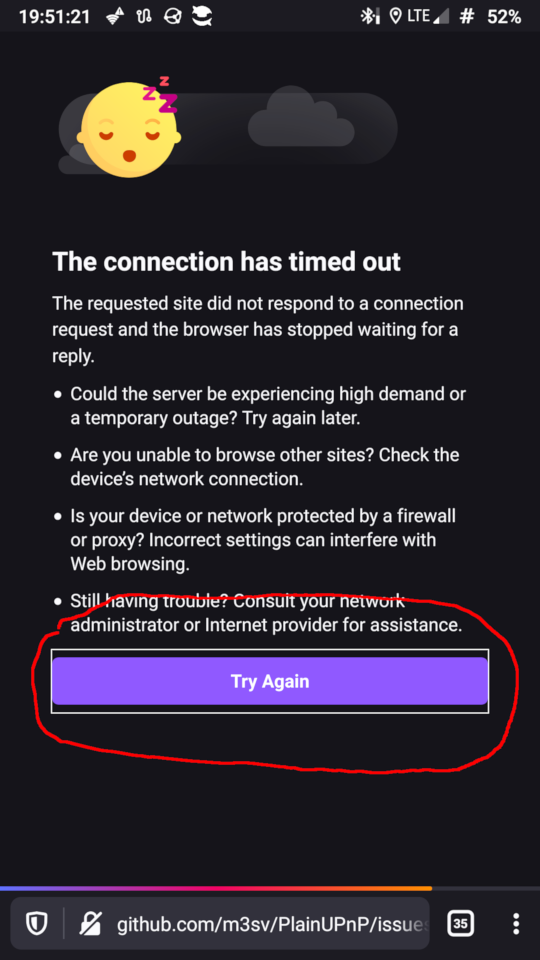
Task: Tap the gray cloud illustration
Action: point(301,116)
